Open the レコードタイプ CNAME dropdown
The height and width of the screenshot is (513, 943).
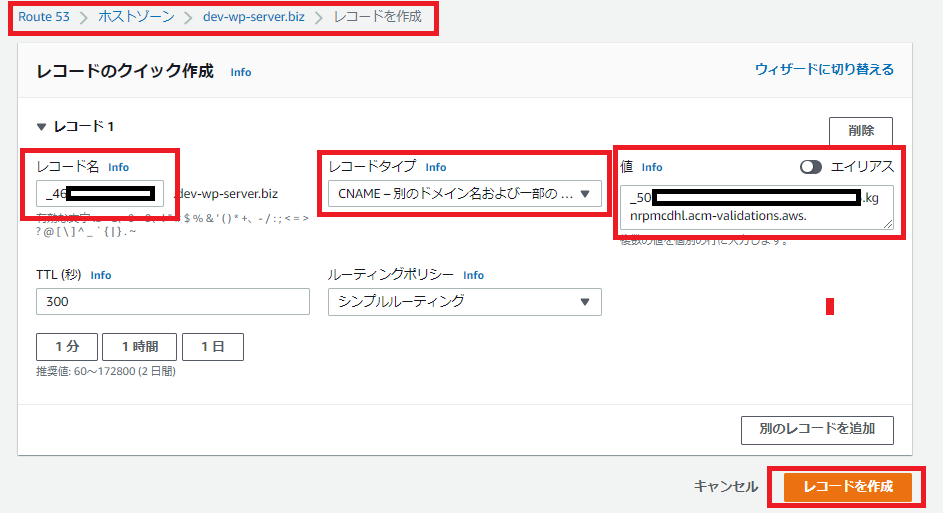[465, 194]
